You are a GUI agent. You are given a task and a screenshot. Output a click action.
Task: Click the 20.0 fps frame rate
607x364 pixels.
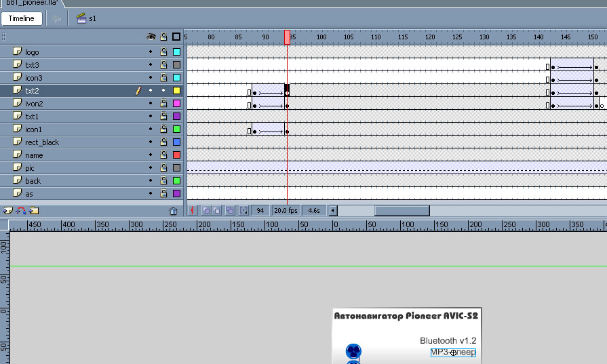(286, 210)
